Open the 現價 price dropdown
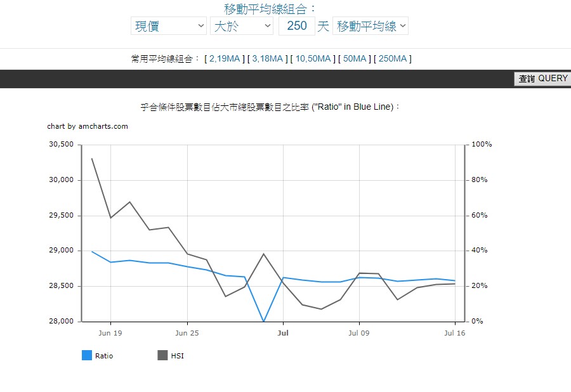571x392 pixels. click(168, 26)
